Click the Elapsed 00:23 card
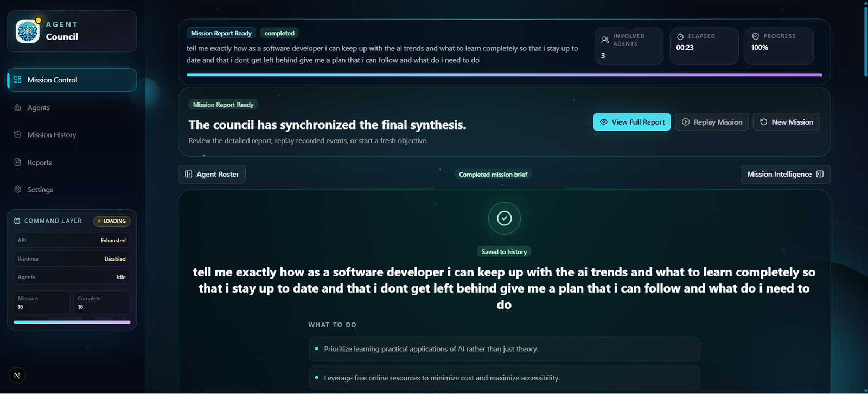This screenshot has width=868, height=394. point(704,46)
